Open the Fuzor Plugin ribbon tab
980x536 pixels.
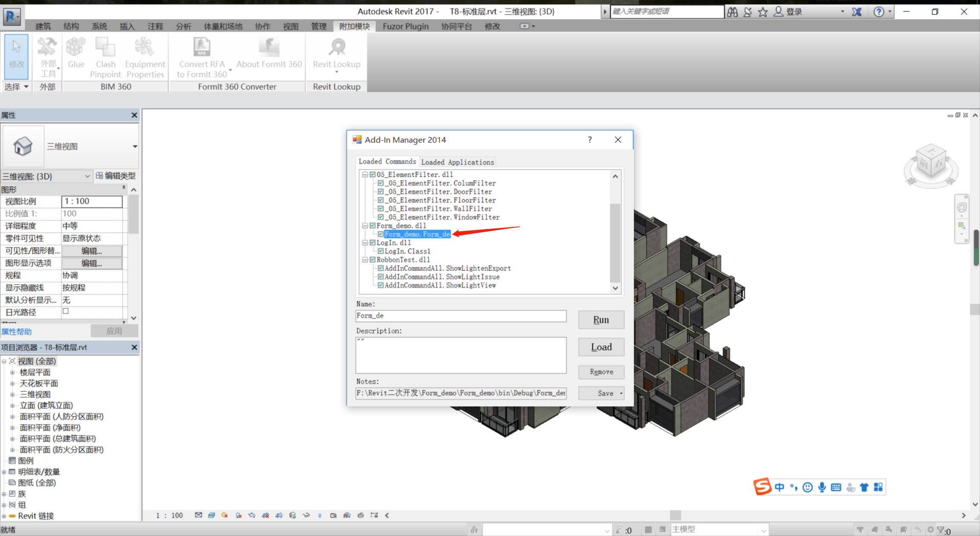pos(405,26)
